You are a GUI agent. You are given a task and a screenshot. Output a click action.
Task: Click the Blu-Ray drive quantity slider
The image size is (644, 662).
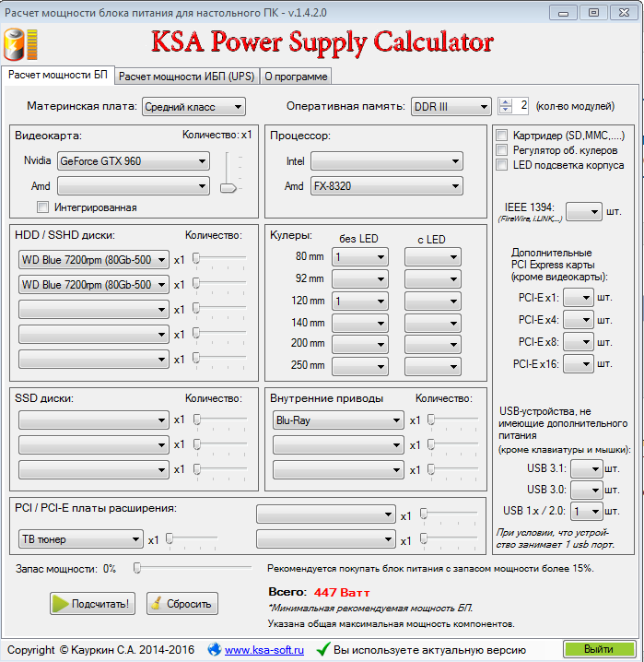pos(453,420)
